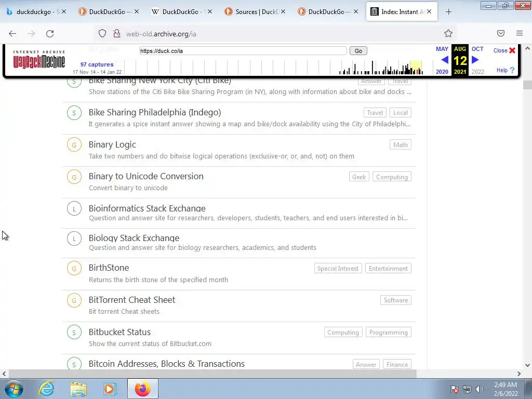
Task: Open the Firefox application menu
Action: (x=520, y=33)
